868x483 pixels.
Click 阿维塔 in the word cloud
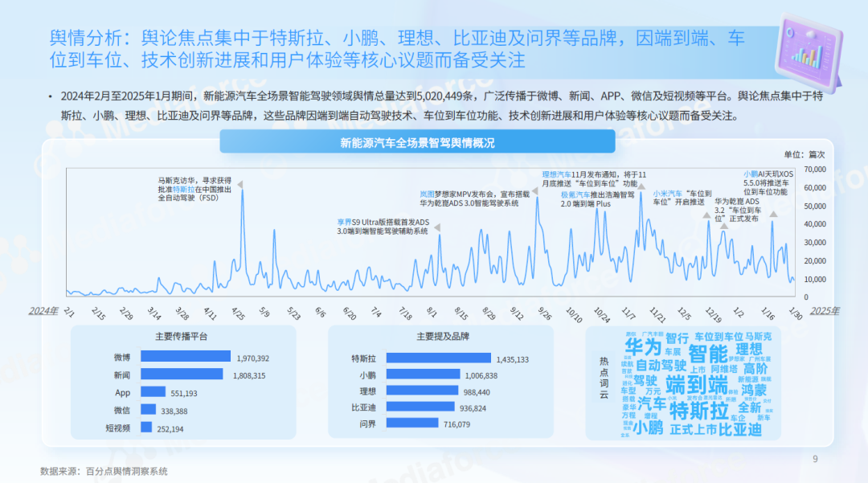pos(724,369)
